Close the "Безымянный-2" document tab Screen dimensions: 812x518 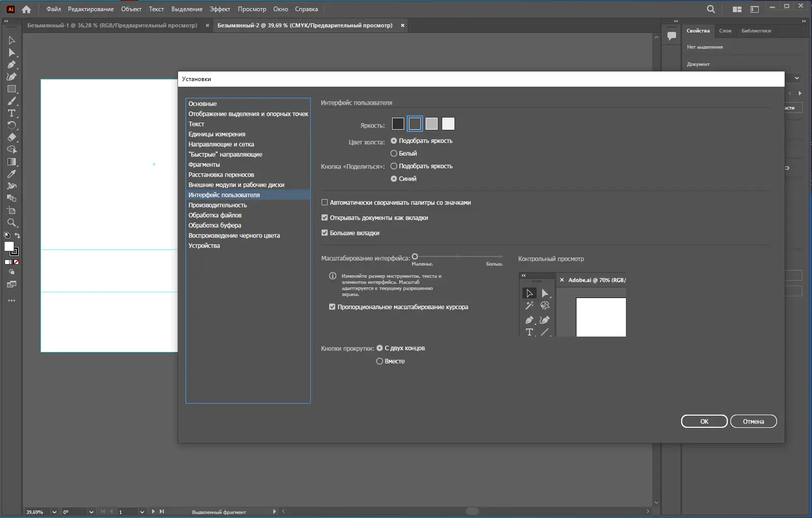(x=403, y=25)
